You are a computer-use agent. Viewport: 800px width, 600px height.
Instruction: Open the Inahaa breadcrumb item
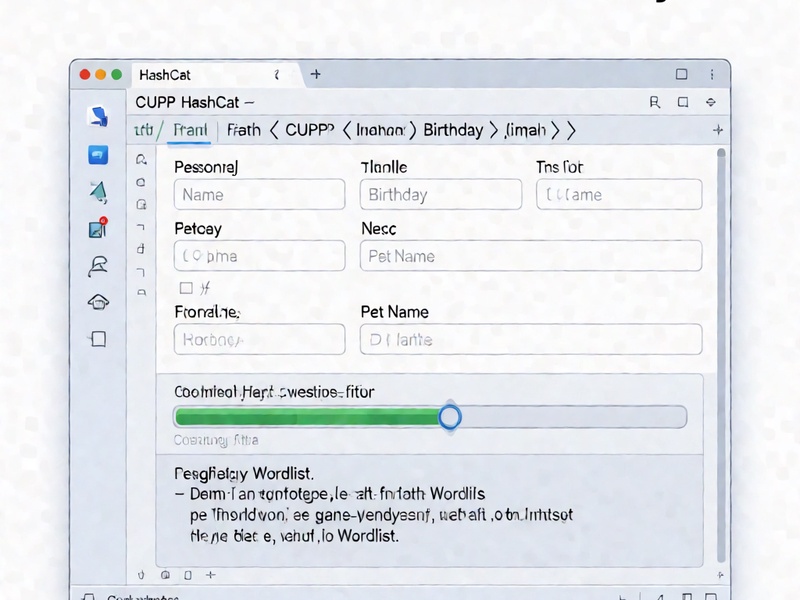tap(381, 130)
